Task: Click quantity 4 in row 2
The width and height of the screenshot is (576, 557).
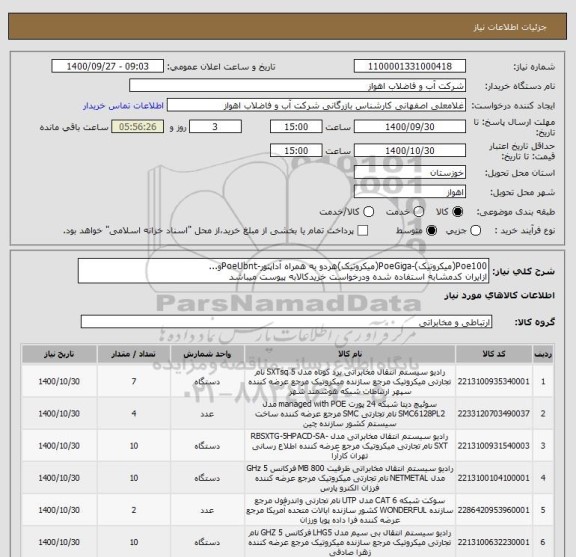Action: pyautogui.click(x=134, y=414)
